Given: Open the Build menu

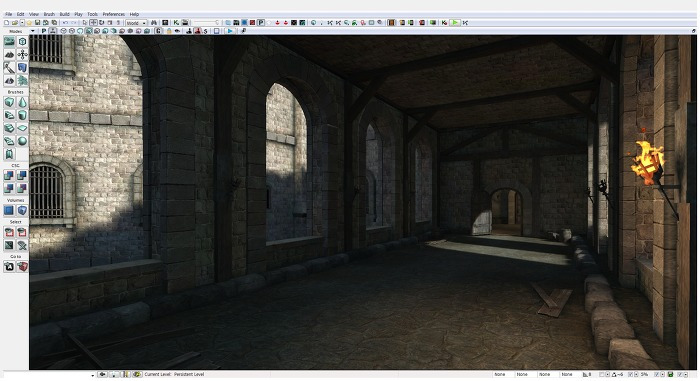Looking at the screenshot, I should 65,14.
